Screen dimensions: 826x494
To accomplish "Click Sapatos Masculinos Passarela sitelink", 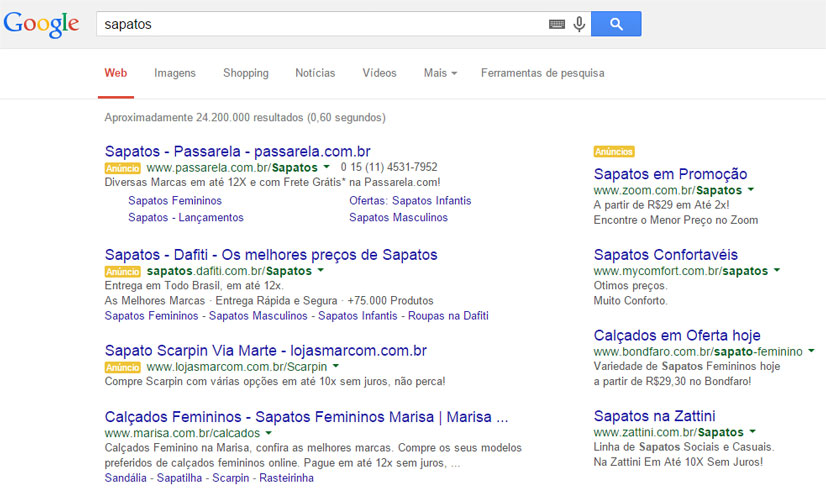I will coord(398,218).
